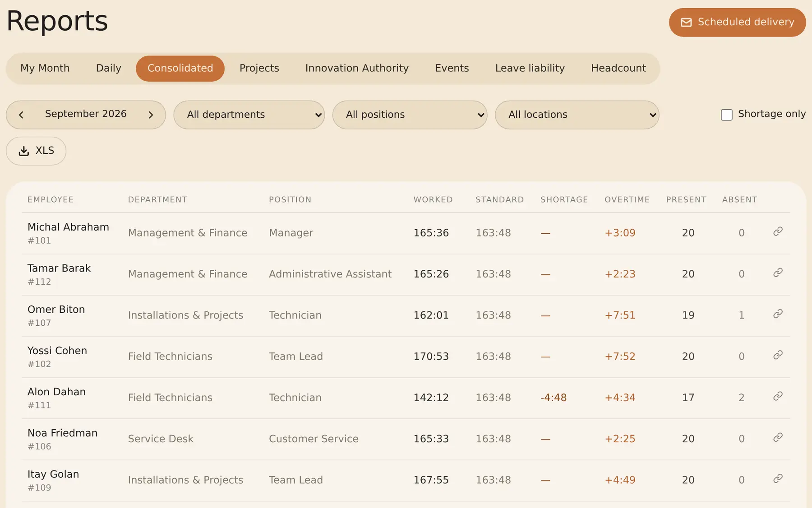Viewport: 812px width, 508px height.
Task: Click link icon in Alon Dahan row
Action: (x=778, y=396)
